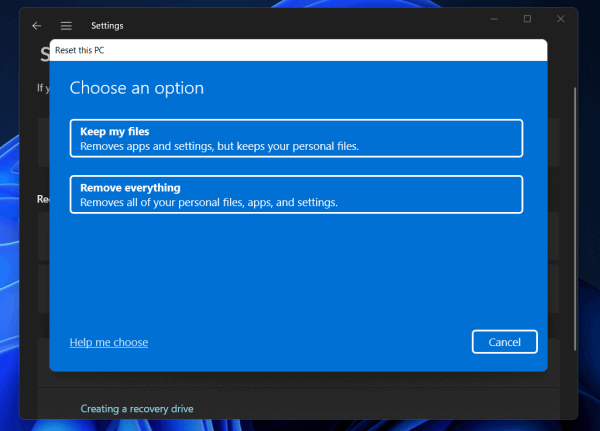Click the Reset this PC title text
This screenshot has height=431, width=600.
80,50
